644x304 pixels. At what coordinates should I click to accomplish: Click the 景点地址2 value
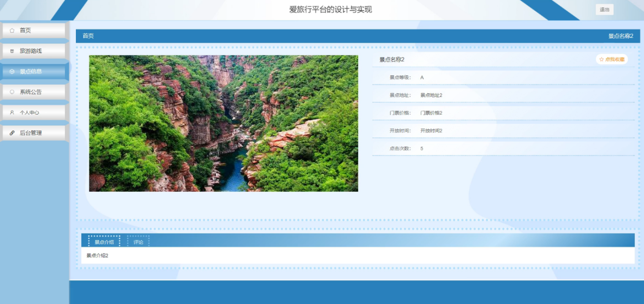point(431,95)
